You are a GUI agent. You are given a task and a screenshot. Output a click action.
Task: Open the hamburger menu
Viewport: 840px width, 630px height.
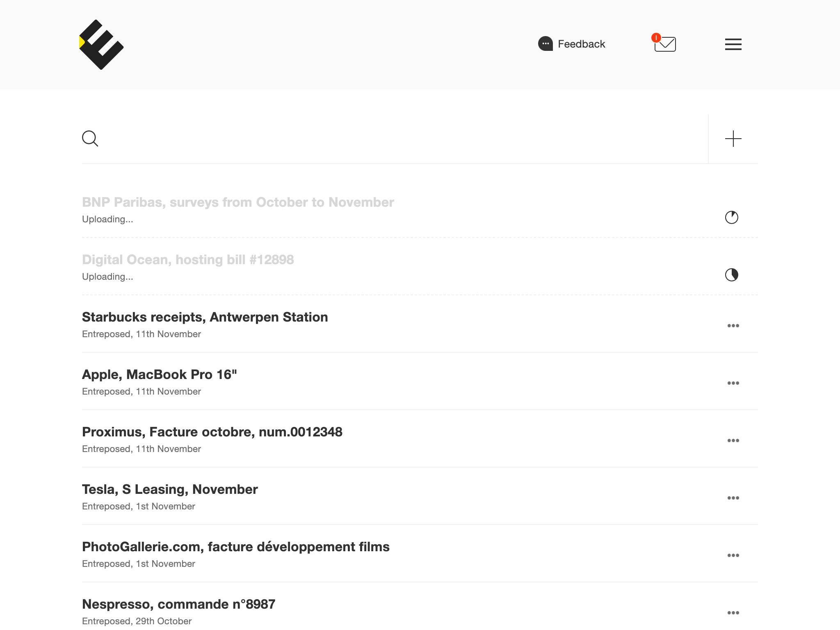click(733, 44)
